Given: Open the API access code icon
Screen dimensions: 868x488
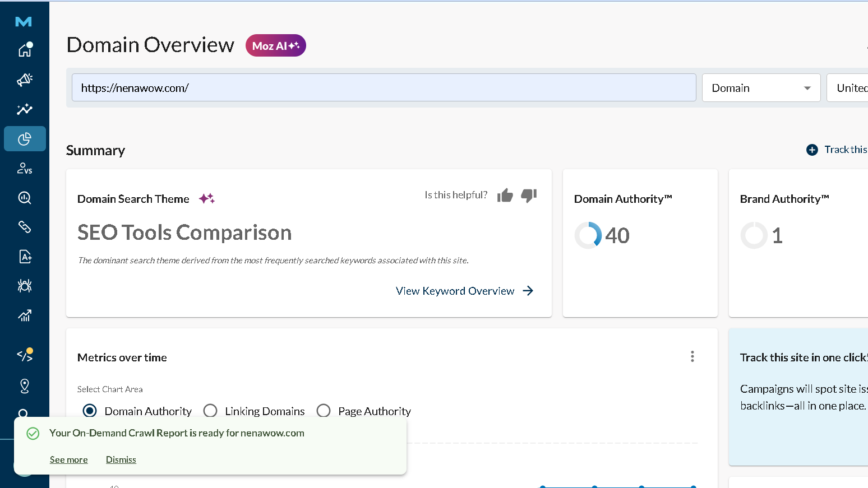Looking at the screenshot, I should point(25,354).
